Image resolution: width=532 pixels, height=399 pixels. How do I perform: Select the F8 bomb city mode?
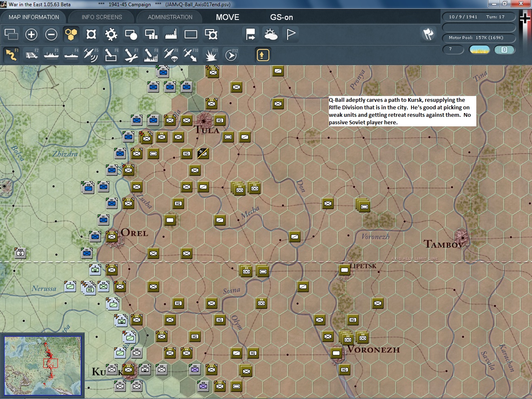(151, 55)
